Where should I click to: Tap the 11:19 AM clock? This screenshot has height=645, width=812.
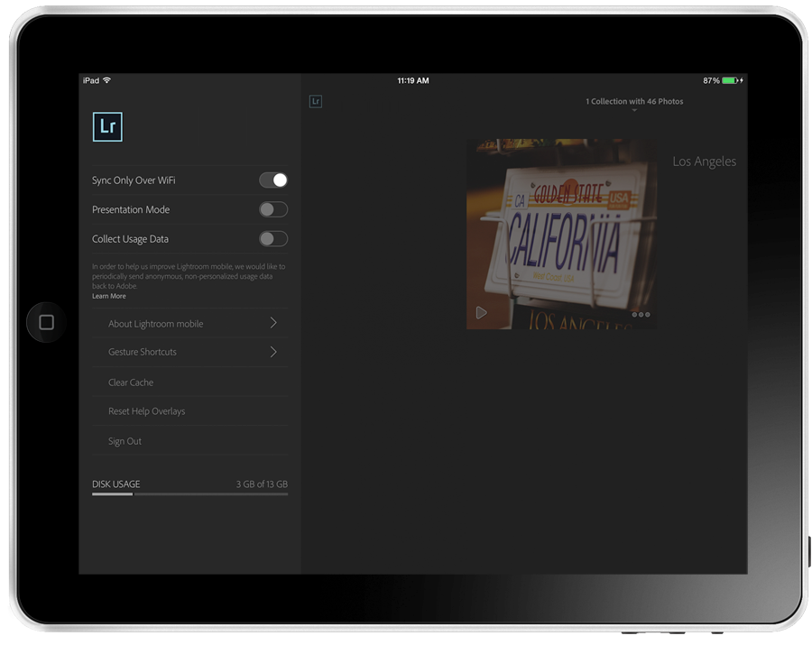point(412,80)
